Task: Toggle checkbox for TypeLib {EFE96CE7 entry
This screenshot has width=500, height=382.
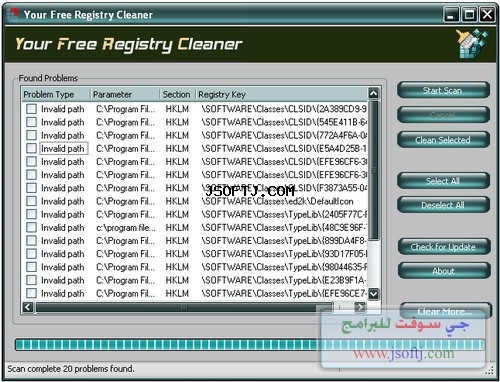Action: click(31, 293)
